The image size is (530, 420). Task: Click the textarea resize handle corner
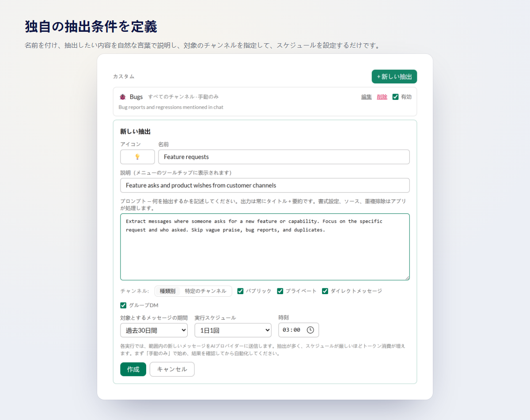407,278
